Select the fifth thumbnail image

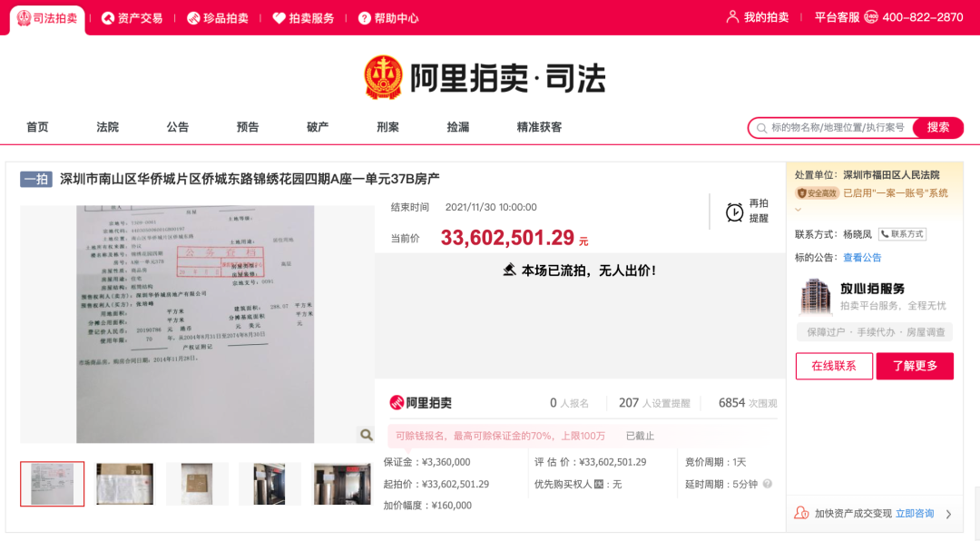(342, 484)
